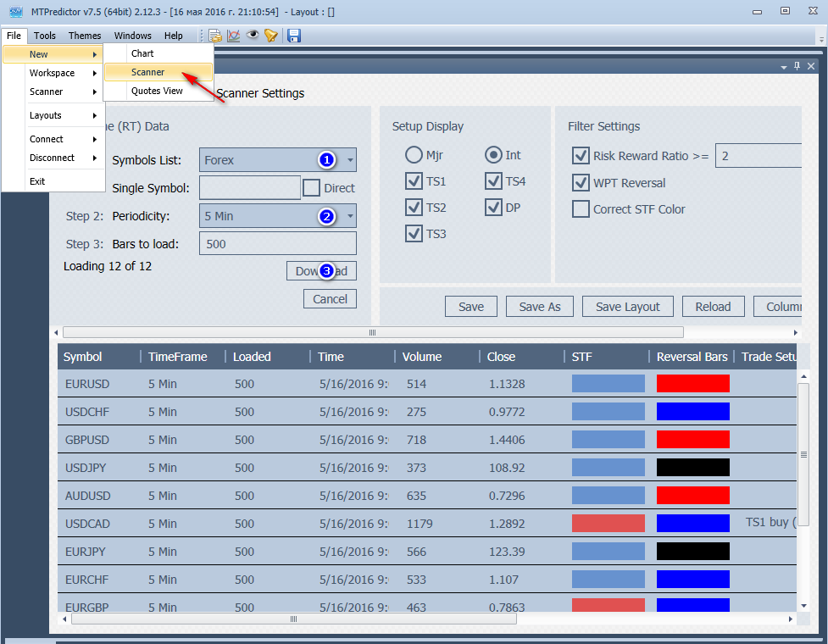
Task: Open the Workspace submenu in File menu
Action: pos(53,73)
